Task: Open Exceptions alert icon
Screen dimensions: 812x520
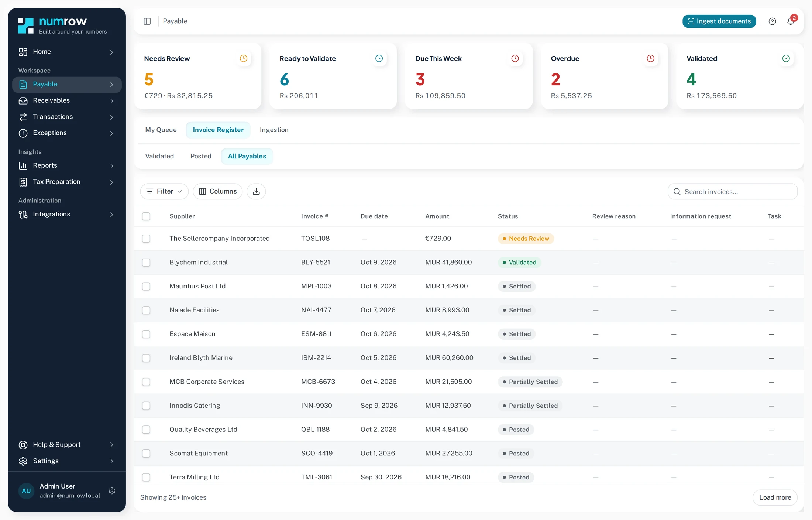Action: click(x=23, y=133)
